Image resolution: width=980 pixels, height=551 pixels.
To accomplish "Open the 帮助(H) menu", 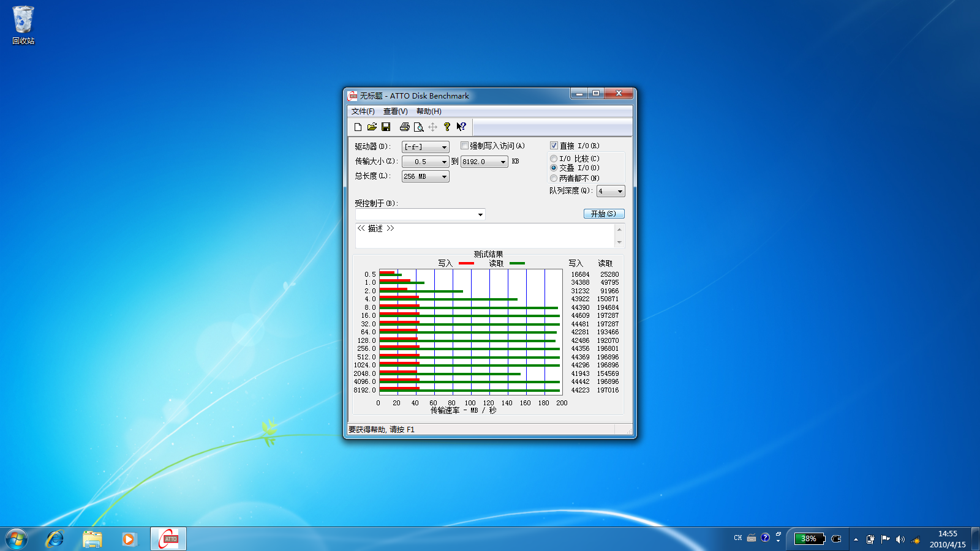I will tap(429, 111).
